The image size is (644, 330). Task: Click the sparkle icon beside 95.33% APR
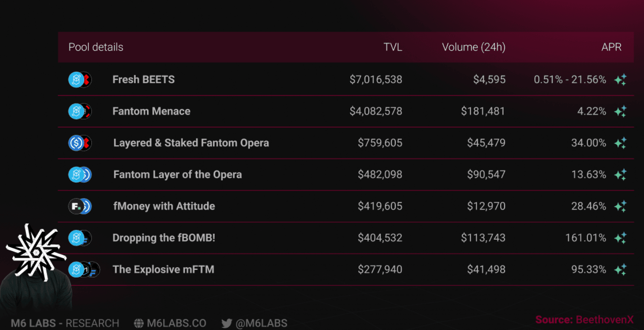(620, 269)
